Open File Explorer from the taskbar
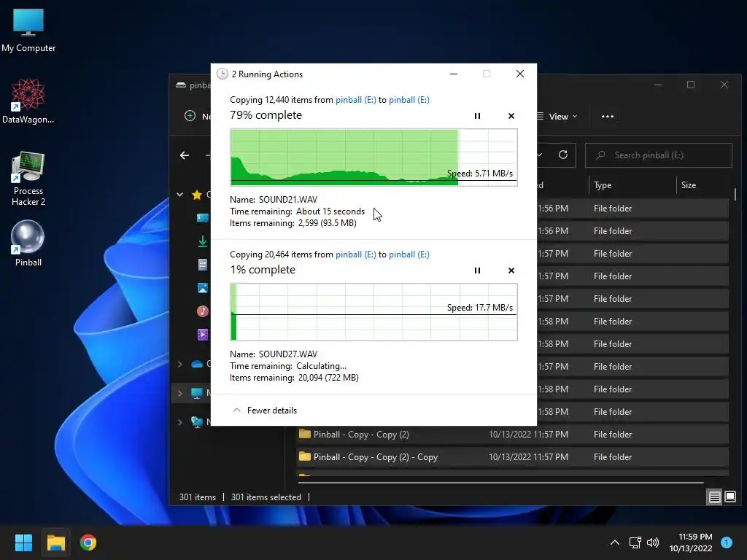Viewport: 747px width, 560px height. pyautogui.click(x=55, y=542)
